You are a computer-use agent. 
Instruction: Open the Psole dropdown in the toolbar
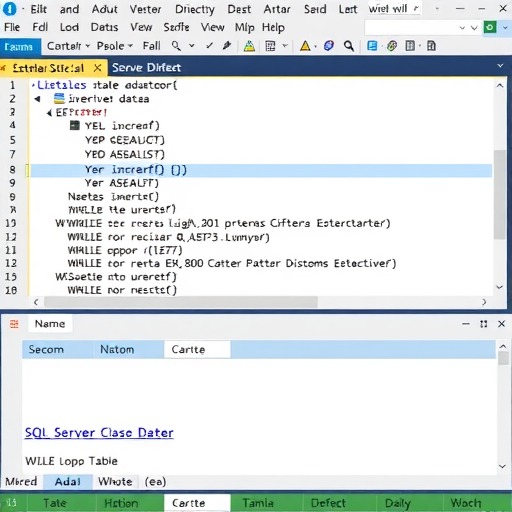(115, 46)
